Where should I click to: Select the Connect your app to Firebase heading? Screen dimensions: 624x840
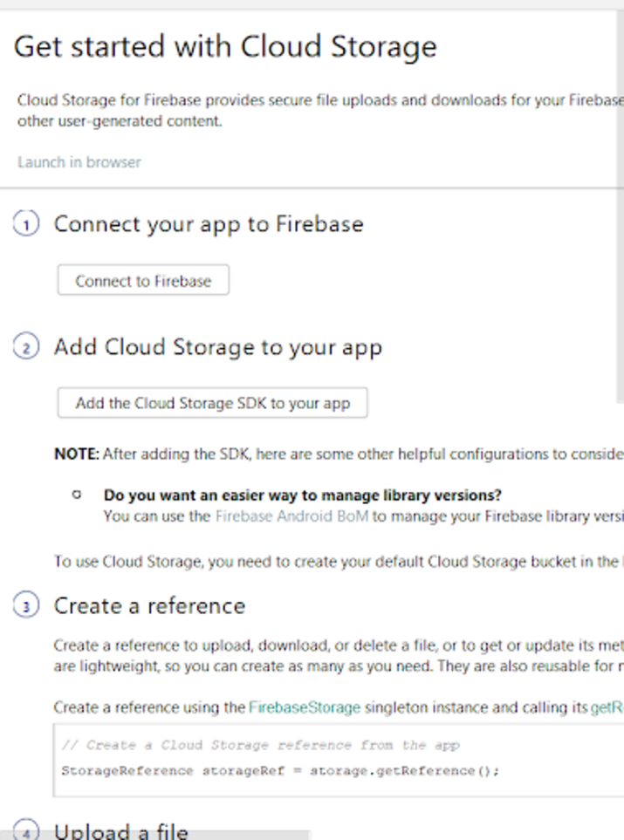209,224
